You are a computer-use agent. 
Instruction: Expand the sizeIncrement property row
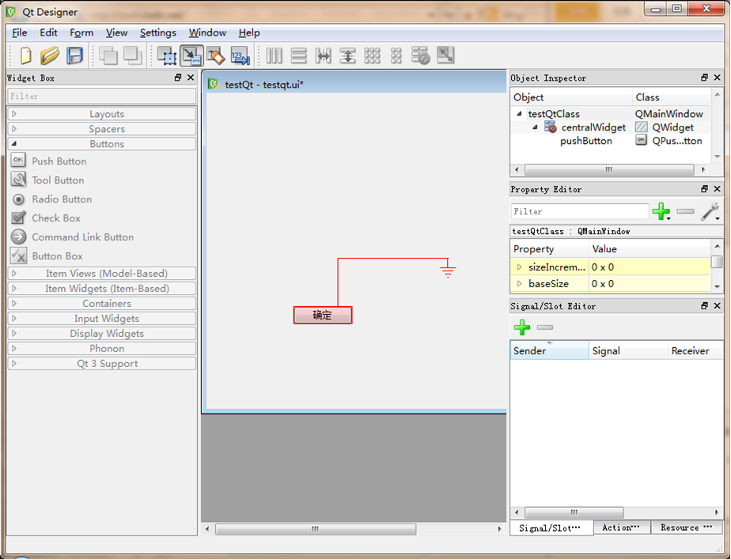coord(520,267)
